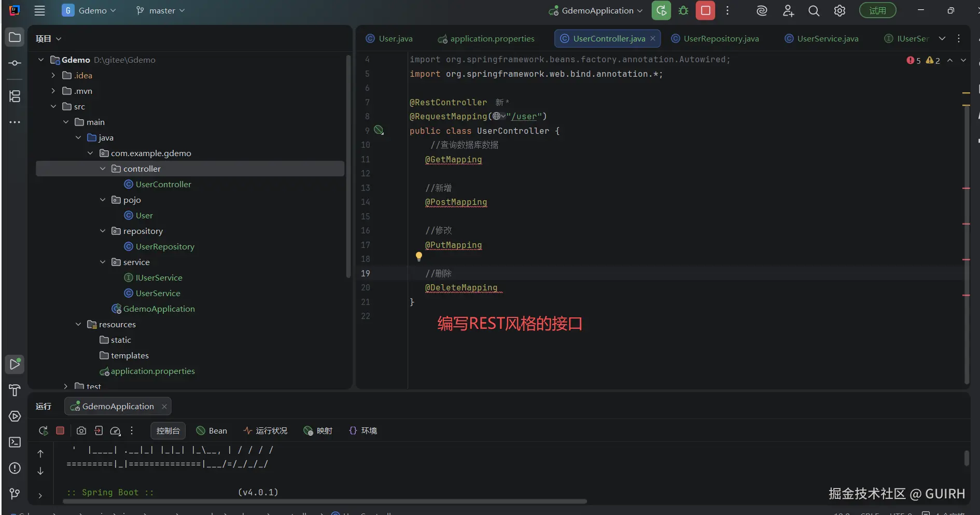Open Search Everywhere magnifier
Image resolution: width=980 pixels, height=515 pixels.
814,10
